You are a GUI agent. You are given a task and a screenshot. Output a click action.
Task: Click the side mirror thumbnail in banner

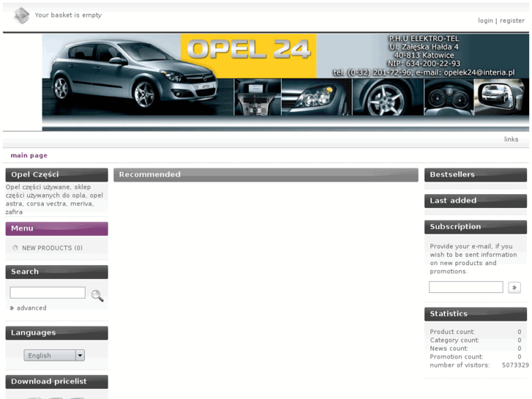(501, 97)
